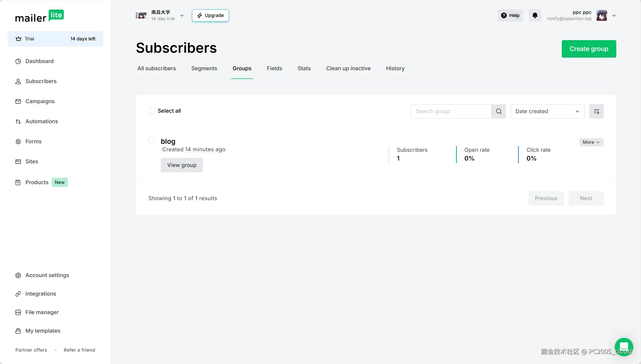Open the Help button
641x364 pixels.
510,15
